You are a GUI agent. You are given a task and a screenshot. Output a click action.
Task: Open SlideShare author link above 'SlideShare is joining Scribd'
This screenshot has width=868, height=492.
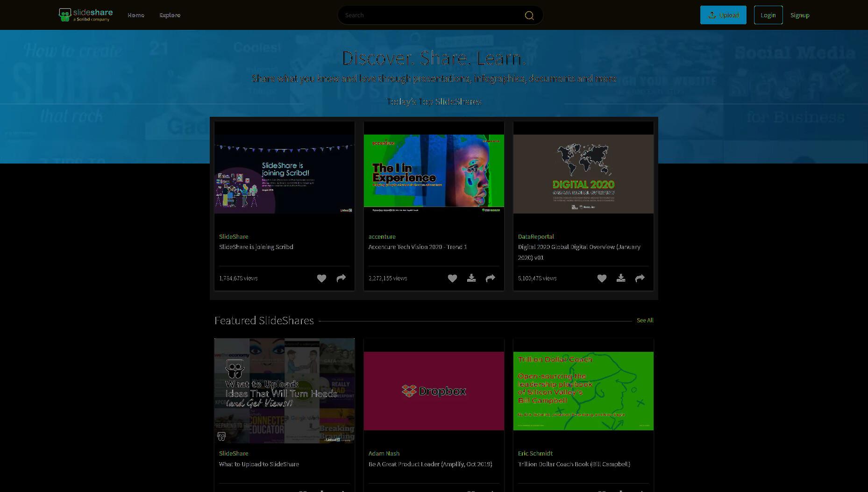(x=234, y=236)
